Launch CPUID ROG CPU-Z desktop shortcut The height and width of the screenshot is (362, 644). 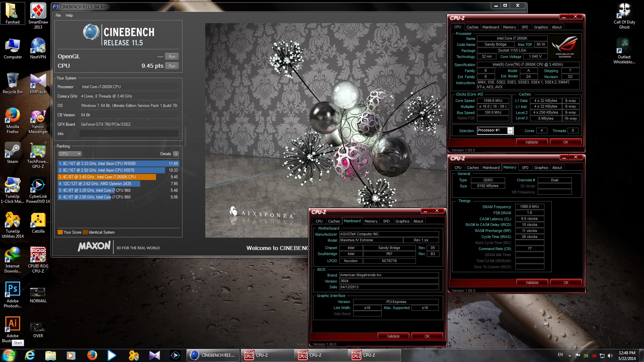pyautogui.click(x=38, y=260)
